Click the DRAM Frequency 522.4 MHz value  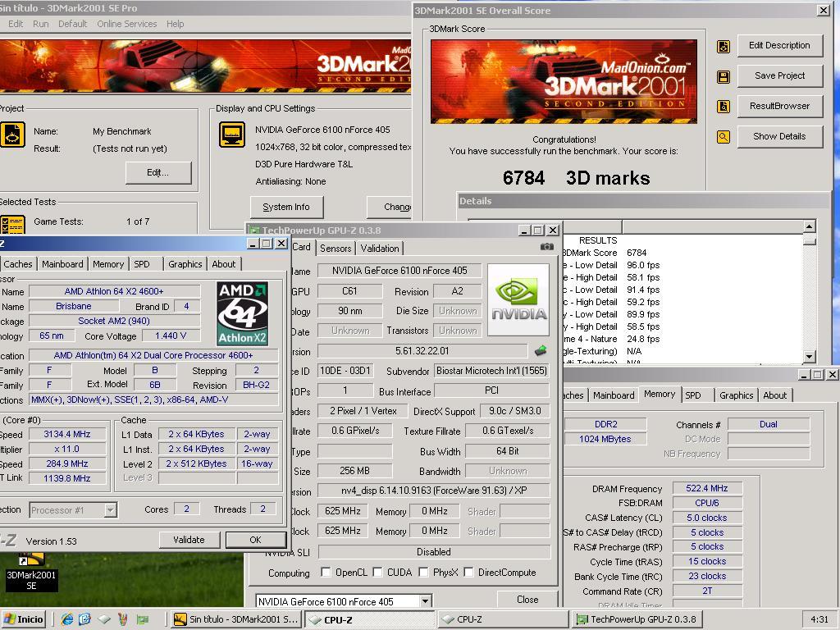[x=707, y=489]
